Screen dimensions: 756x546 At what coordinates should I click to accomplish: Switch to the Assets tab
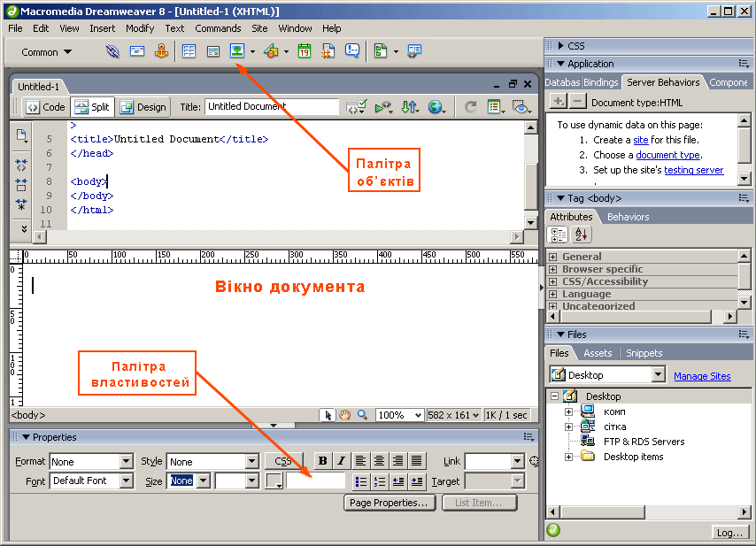click(x=598, y=353)
